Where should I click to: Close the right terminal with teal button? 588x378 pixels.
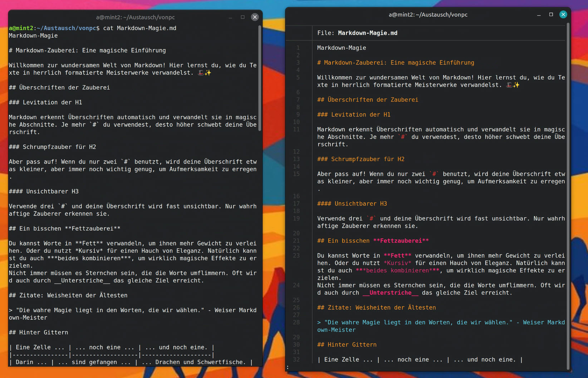coord(563,14)
